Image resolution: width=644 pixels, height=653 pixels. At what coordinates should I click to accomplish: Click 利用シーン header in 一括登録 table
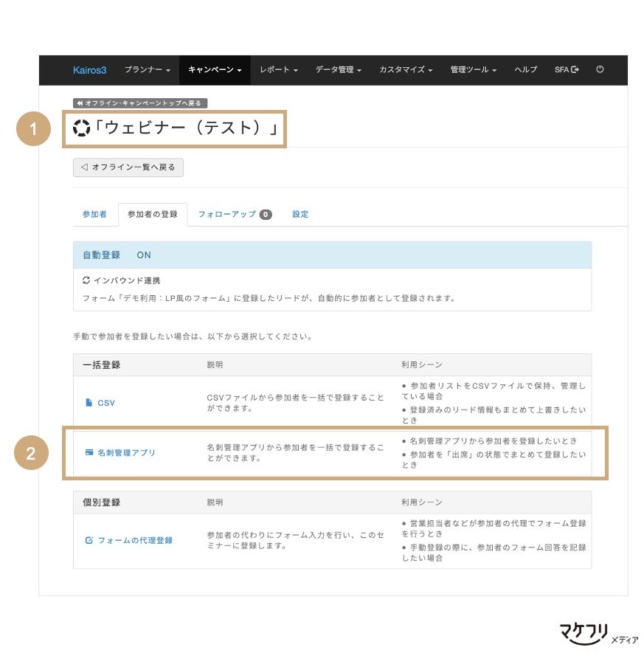[x=422, y=364]
